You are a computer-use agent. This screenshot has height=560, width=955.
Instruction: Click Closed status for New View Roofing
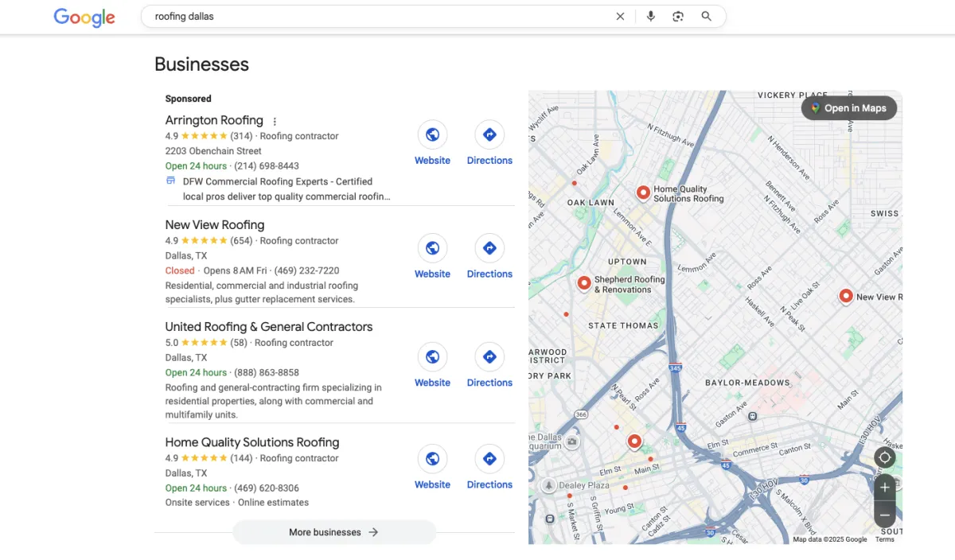coord(180,270)
